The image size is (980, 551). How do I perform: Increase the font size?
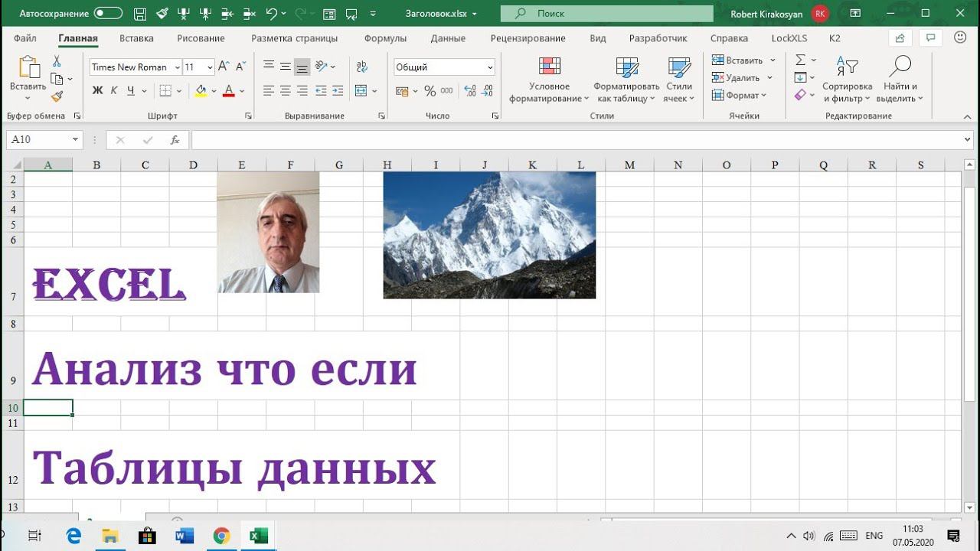[224, 67]
